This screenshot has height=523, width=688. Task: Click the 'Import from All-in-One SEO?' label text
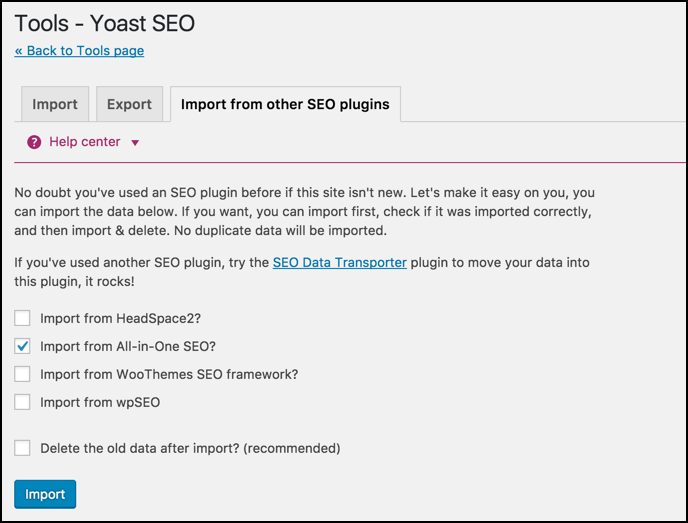pyautogui.click(x=128, y=347)
